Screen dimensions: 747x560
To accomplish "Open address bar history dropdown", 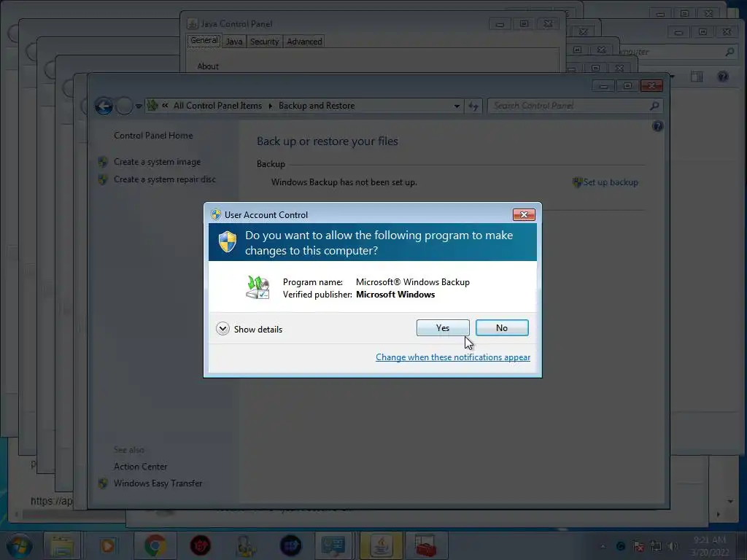I will pos(457,106).
